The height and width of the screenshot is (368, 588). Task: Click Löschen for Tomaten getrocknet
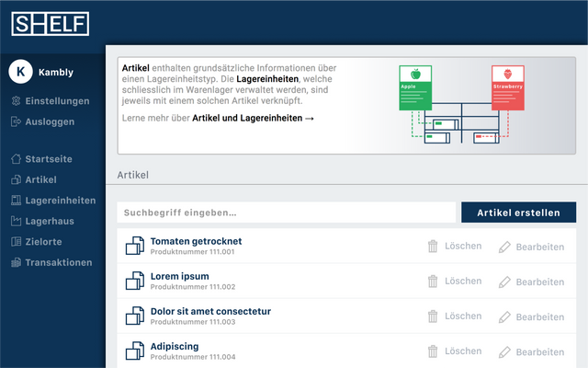[463, 246]
